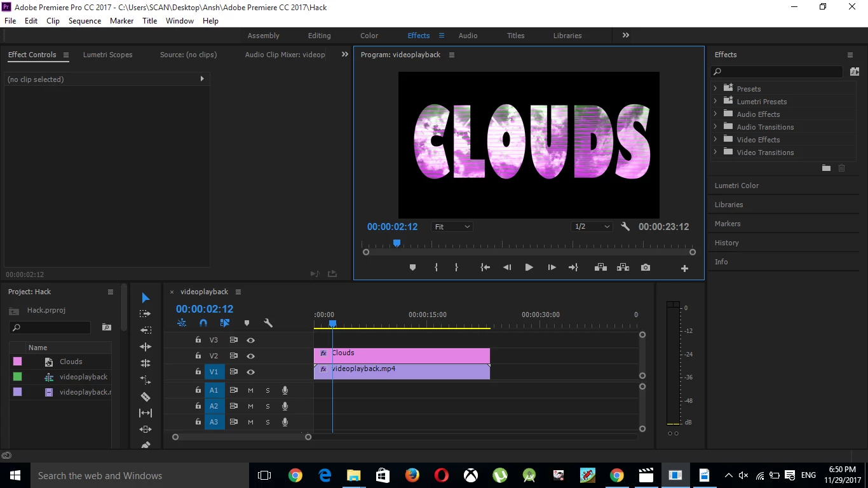Open the Sequence menu

point(85,21)
